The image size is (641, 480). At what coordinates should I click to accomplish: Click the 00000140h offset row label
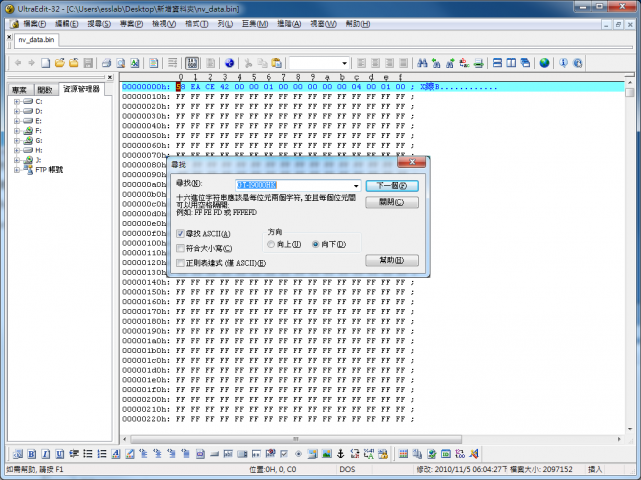pyautogui.click(x=146, y=282)
